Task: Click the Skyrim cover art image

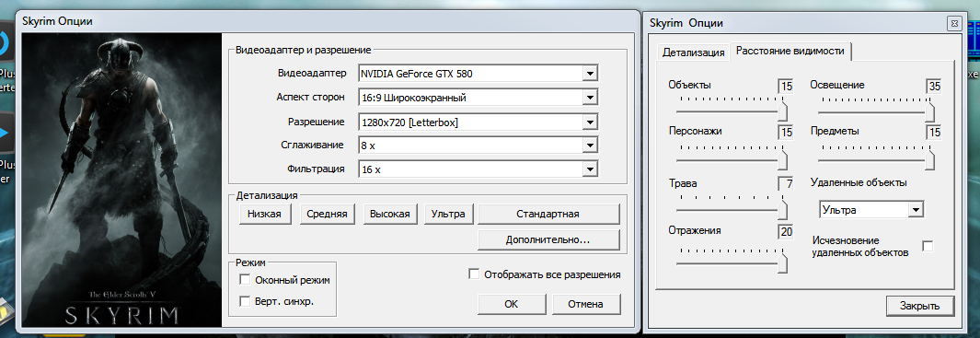Action: pos(121,180)
